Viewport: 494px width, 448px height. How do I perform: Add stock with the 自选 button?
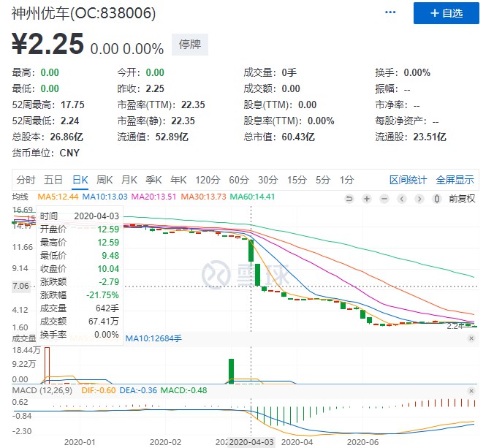coord(446,13)
